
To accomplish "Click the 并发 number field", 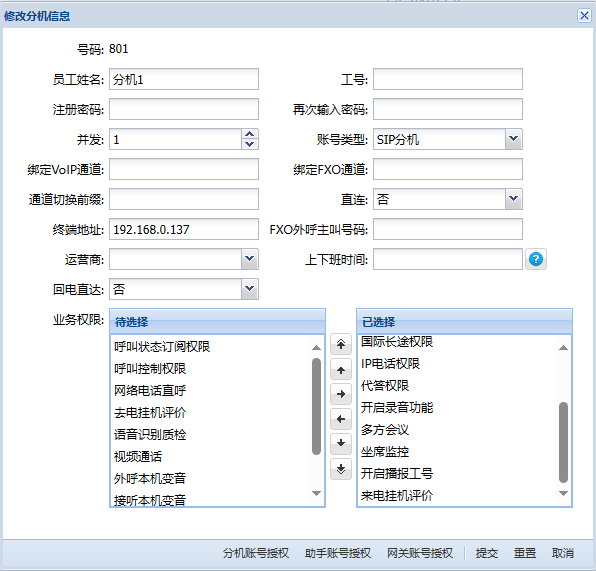I will click(x=176, y=139).
